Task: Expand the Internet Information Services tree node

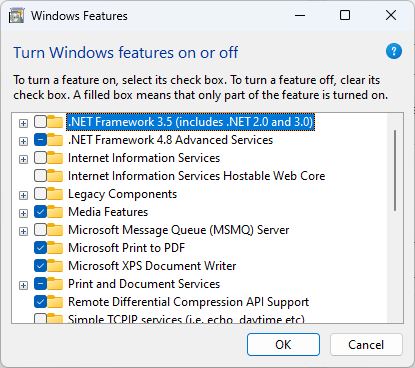Action: [x=23, y=159]
